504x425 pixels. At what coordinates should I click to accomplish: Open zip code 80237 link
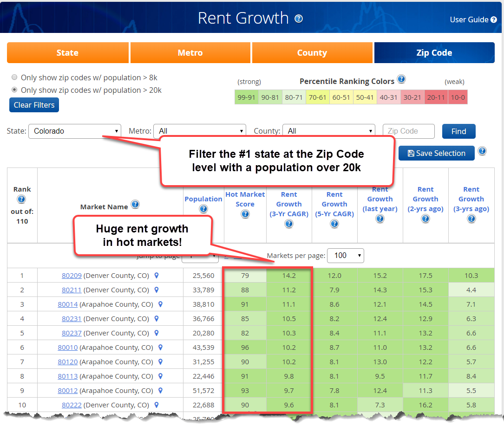point(72,333)
